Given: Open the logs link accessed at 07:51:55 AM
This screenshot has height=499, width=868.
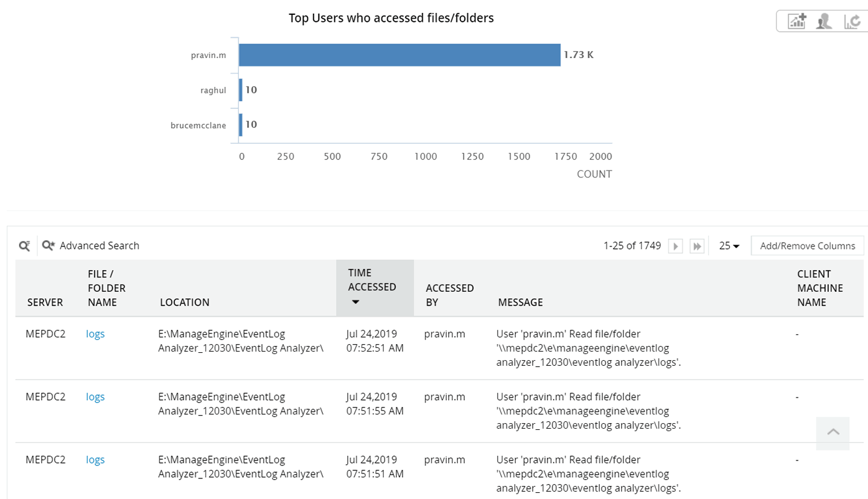Looking at the screenshot, I should (95, 397).
